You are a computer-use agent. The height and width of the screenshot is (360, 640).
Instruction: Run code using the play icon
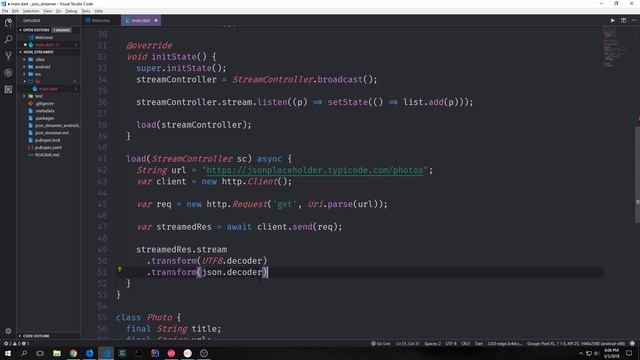pyautogui.click(x=613, y=20)
